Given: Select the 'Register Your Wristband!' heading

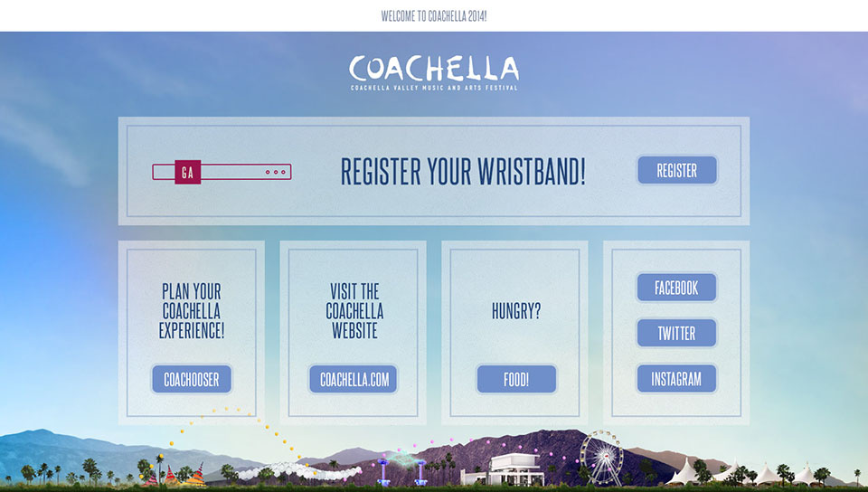Looking at the screenshot, I should click(x=463, y=171).
